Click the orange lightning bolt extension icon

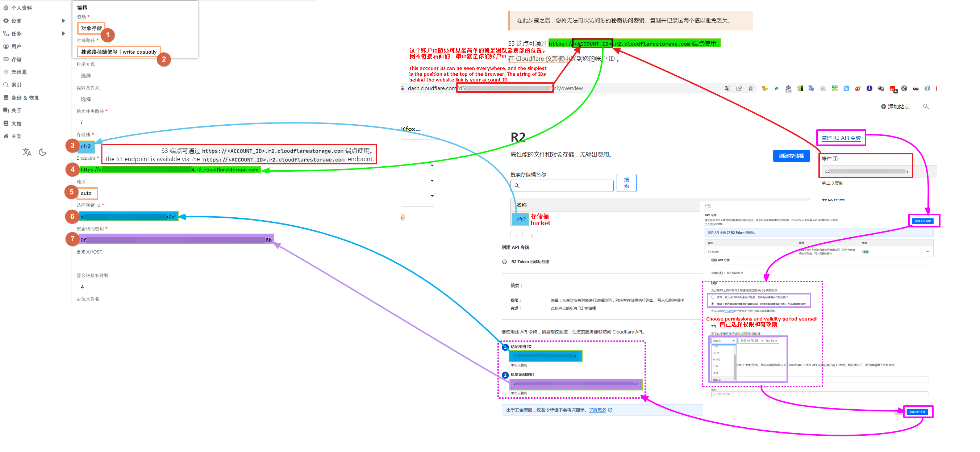click(823, 88)
